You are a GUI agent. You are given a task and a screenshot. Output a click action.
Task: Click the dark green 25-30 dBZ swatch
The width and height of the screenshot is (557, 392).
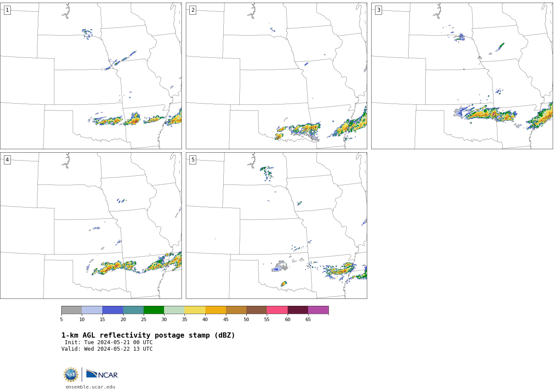click(154, 310)
